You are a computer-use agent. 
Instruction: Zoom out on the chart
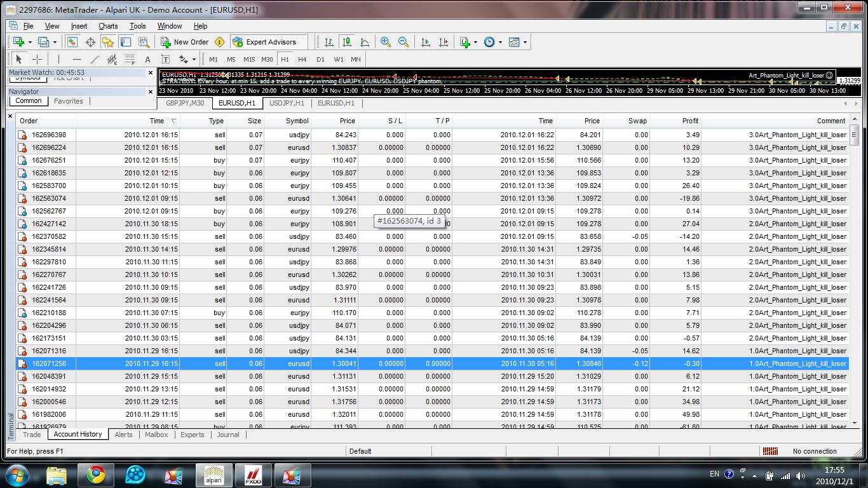pos(403,42)
